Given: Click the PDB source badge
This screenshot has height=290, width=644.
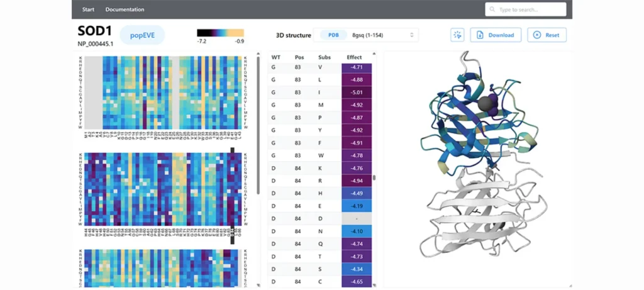Looking at the screenshot, I should pos(333,35).
